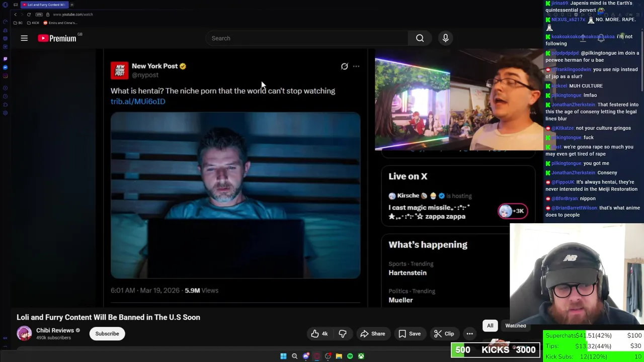Viewport: 644px width, 362px height.
Task: Open taskbar search magnifier
Action: (294, 356)
